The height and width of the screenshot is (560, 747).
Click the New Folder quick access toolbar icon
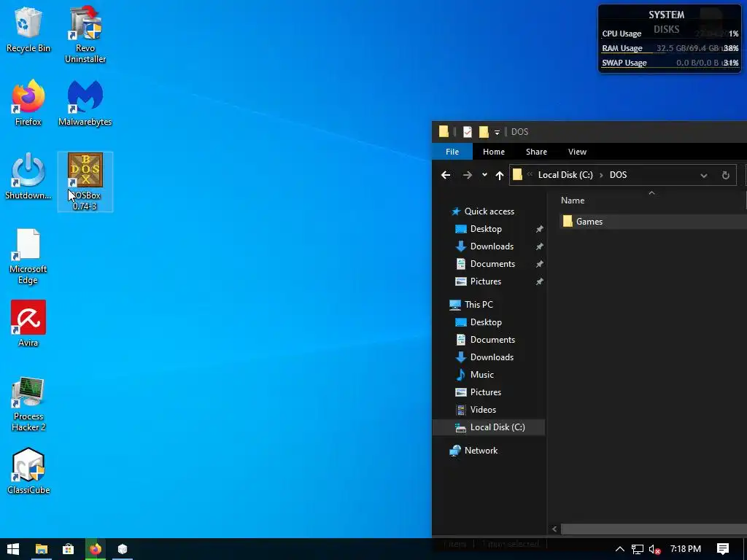tap(484, 132)
